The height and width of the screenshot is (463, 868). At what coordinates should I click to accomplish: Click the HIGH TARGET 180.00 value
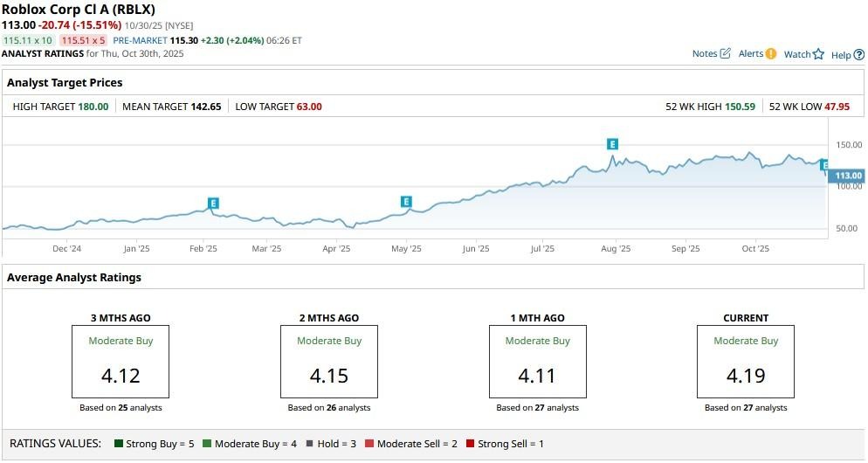point(93,107)
